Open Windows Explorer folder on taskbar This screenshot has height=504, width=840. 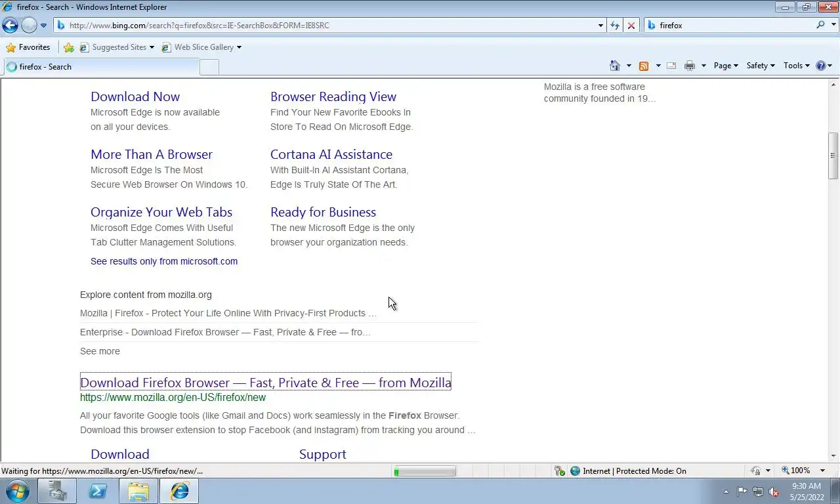(138, 491)
